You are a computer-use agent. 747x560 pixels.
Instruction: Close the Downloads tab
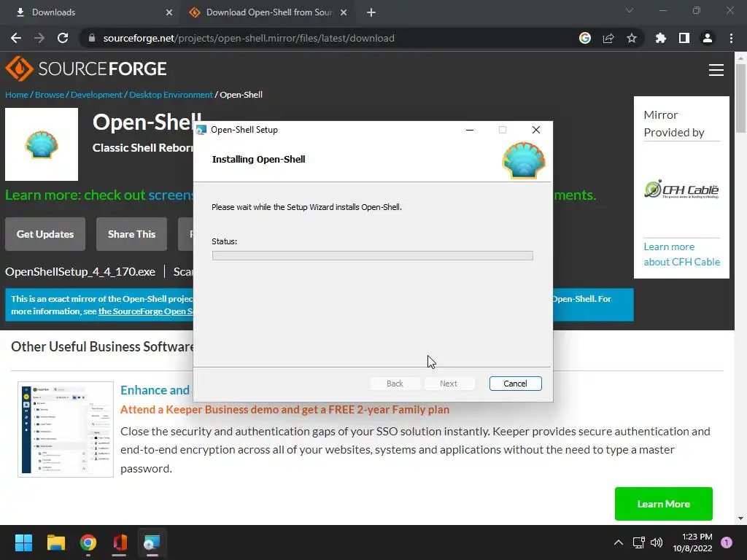[x=169, y=12]
